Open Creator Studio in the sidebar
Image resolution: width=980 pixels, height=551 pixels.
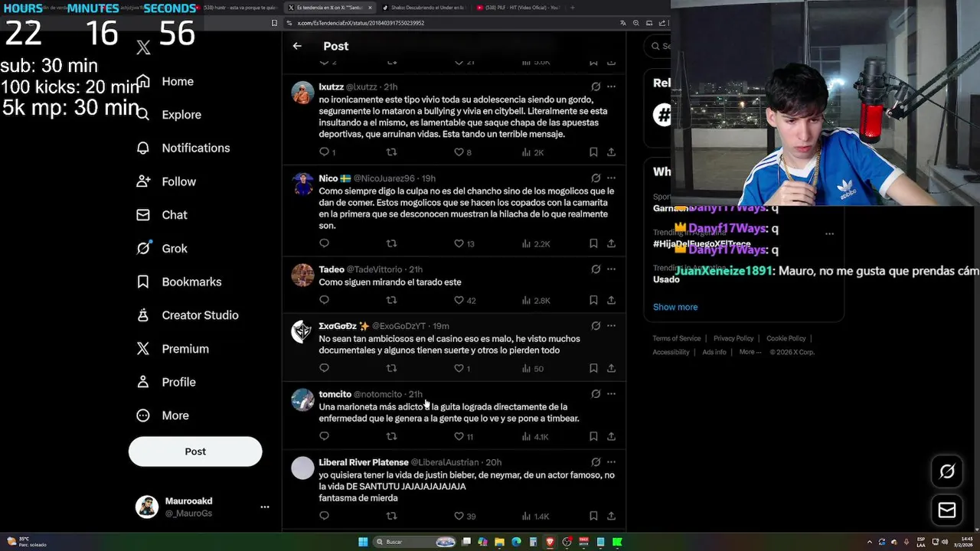point(188,315)
